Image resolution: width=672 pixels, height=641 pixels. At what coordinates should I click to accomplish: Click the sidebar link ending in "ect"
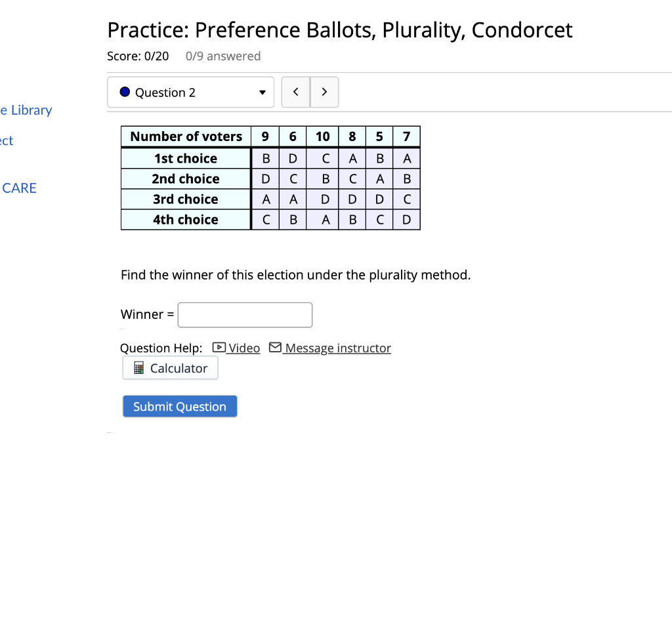[x=7, y=140]
